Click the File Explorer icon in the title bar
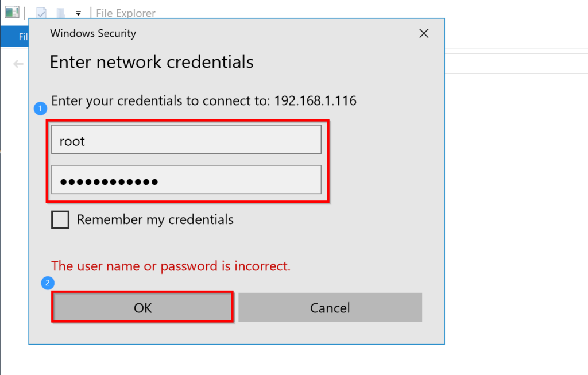 (12, 11)
